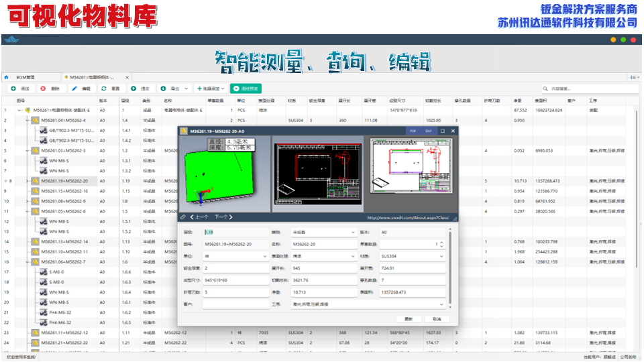
Task: Switch to PDF view in preview dialog
Action: pyautogui.click(x=413, y=131)
